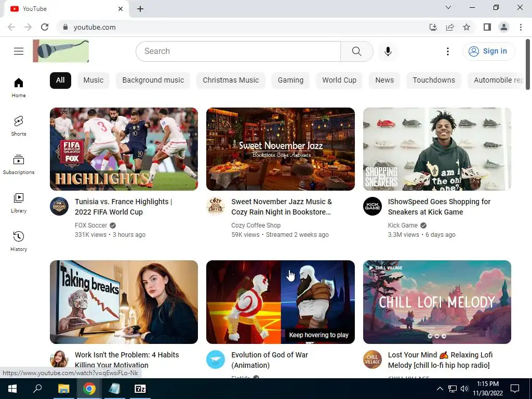
Task: Click the magnifier search button
Action: [356, 51]
